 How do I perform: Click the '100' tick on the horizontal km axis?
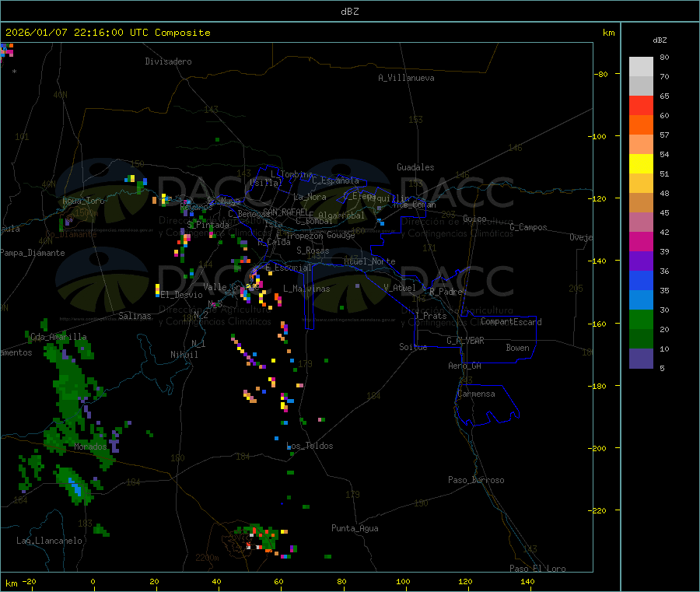click(x=403, y=581)
